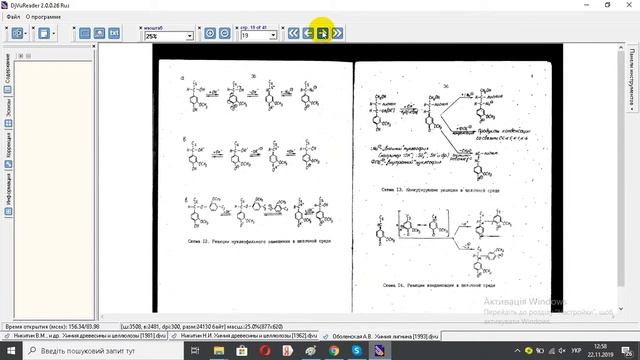Switch to Никитин В.М. [1981] document tab

coord(85,336)
